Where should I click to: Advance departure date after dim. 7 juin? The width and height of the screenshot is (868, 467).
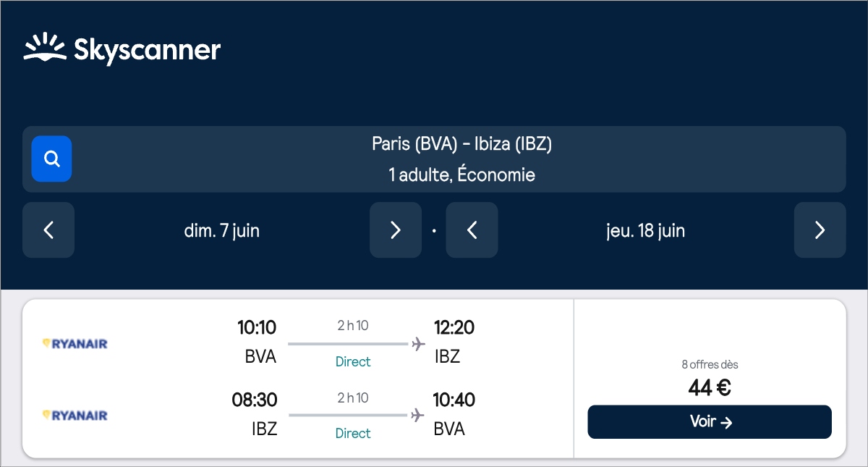(x=395, y=230)
